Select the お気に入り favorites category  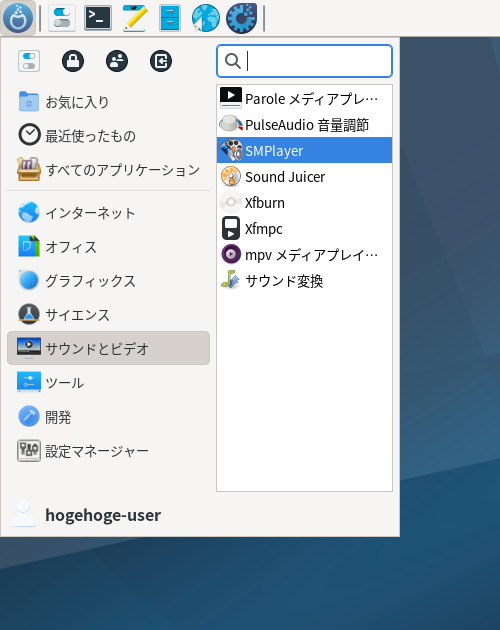pos(109,102)
